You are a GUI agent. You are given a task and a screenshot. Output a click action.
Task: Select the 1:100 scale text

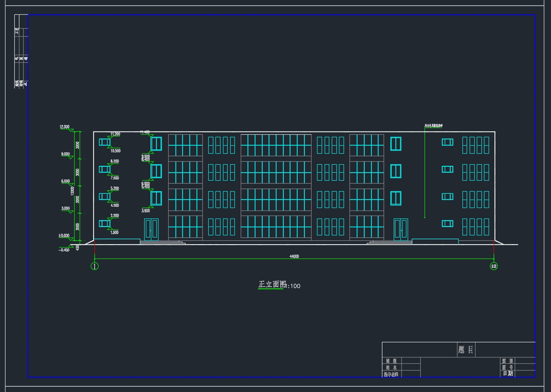coord(293,286)
